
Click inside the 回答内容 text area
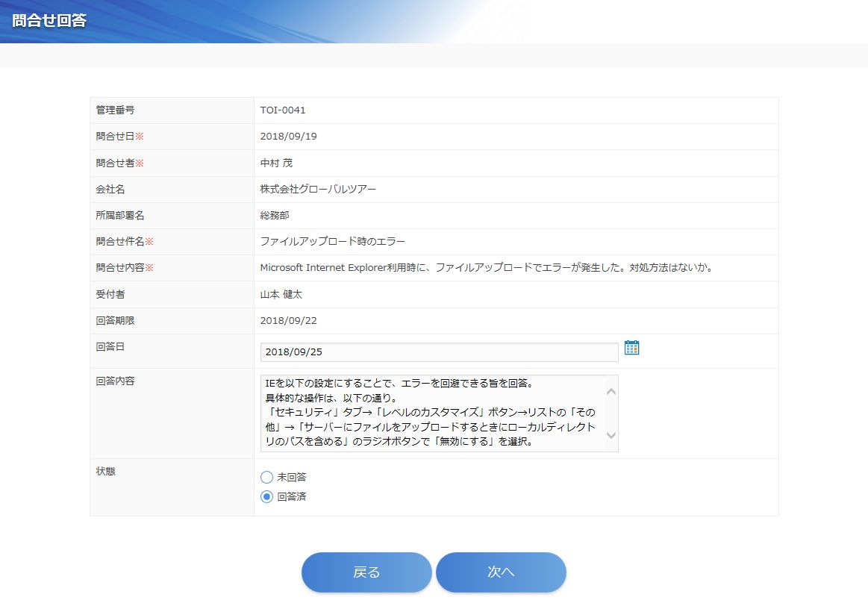(x=429, y=413)
